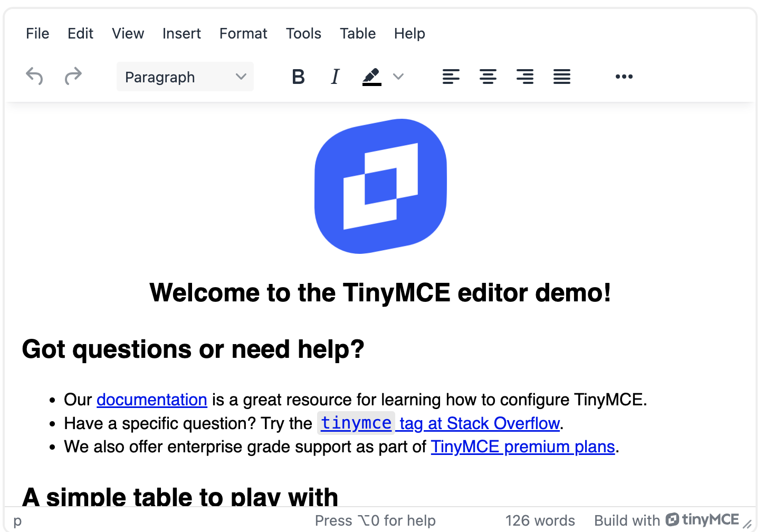Open the Help menu

(409, 33)
